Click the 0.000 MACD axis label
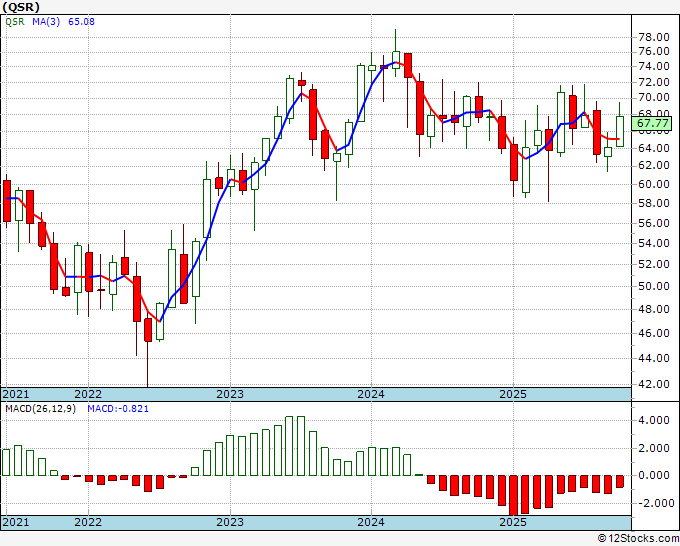Viewport: 680px width, 546px height. 654,475
